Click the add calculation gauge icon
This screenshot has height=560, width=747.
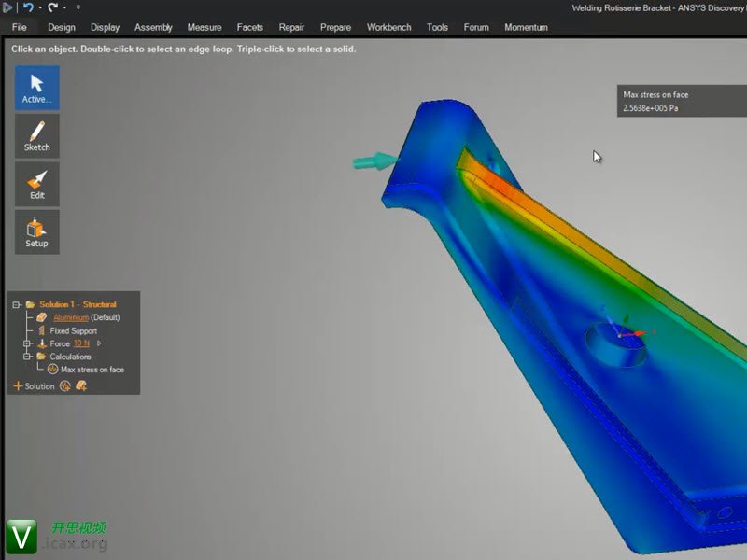65,386
